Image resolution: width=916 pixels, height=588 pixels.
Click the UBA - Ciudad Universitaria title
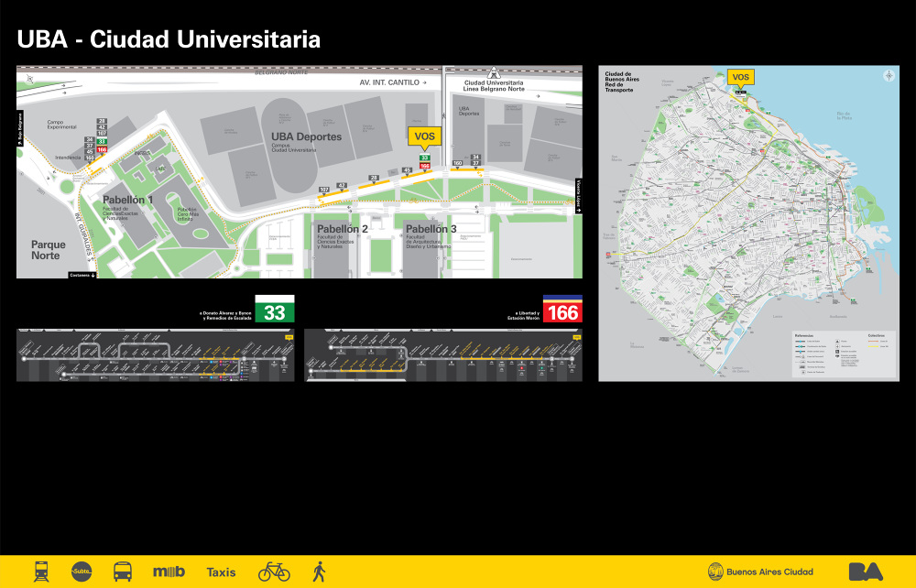click(169, 39)
